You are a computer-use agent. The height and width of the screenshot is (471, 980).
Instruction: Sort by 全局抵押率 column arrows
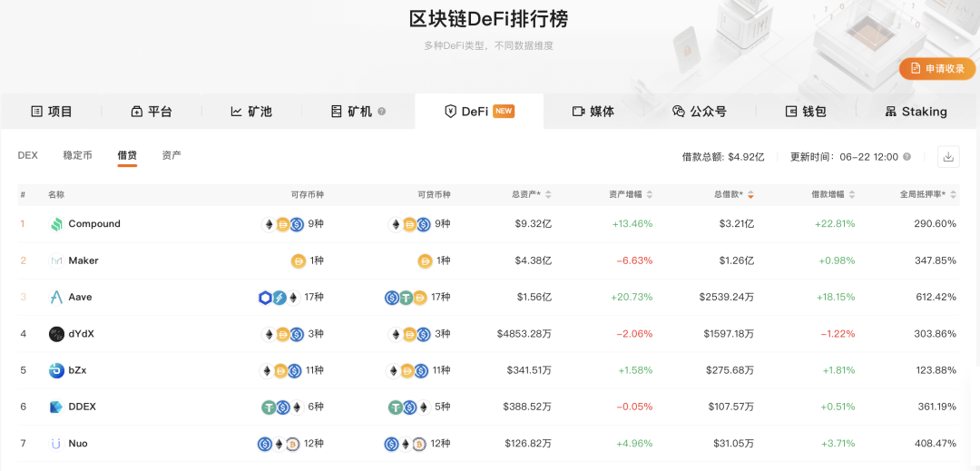pos(953,195)
